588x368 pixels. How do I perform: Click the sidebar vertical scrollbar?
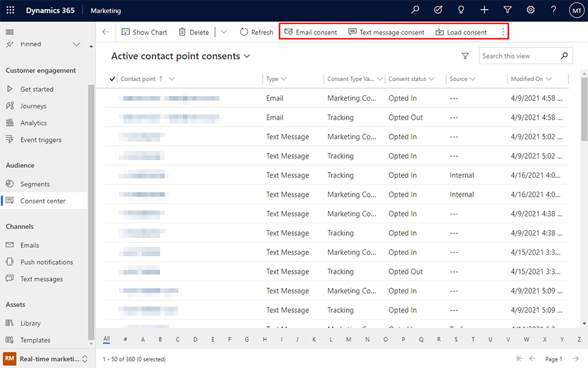pyautogui.click(x=91, y=212)
